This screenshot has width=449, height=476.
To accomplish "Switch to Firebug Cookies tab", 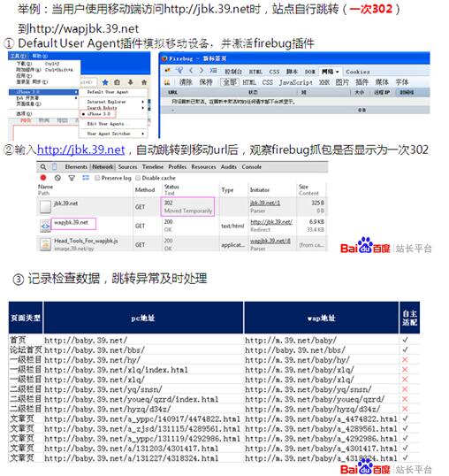I will [x=358, y=72].
